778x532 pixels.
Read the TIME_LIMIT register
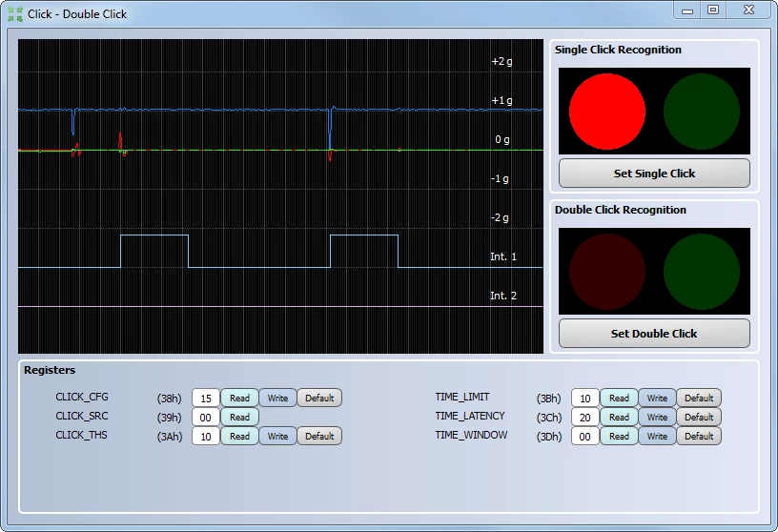[619, 398]
